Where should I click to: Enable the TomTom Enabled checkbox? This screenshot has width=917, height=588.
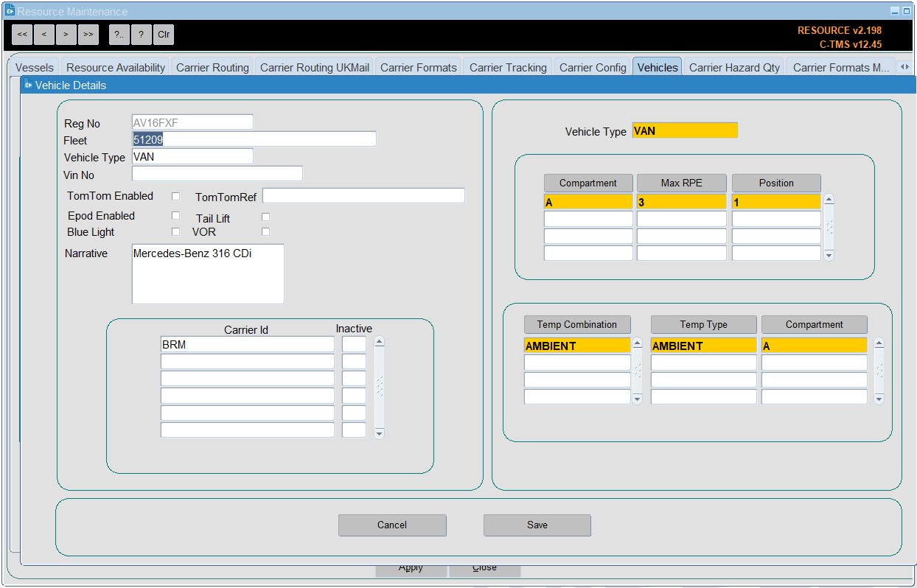click(x=175, y=196)
